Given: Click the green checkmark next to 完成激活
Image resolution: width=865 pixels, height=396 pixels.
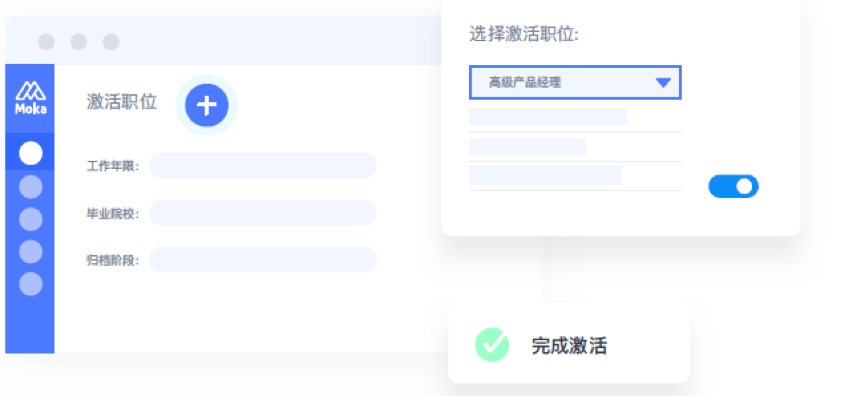Looking at the screenshot, I should click(x=492, y=345).
